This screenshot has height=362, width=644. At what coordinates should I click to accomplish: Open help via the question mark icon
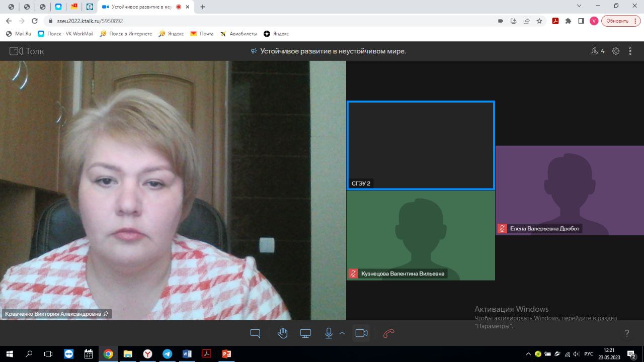[x=627, y=333]
